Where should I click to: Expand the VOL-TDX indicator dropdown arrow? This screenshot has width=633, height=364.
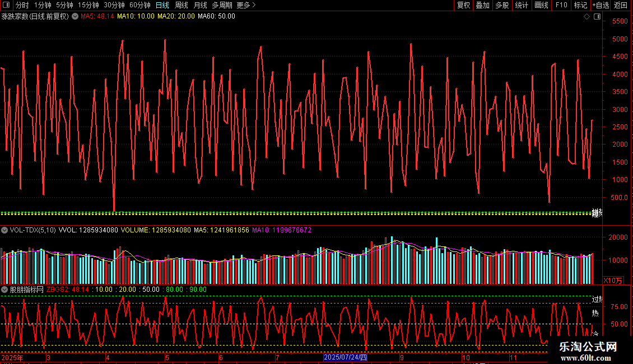pos(4,230)
